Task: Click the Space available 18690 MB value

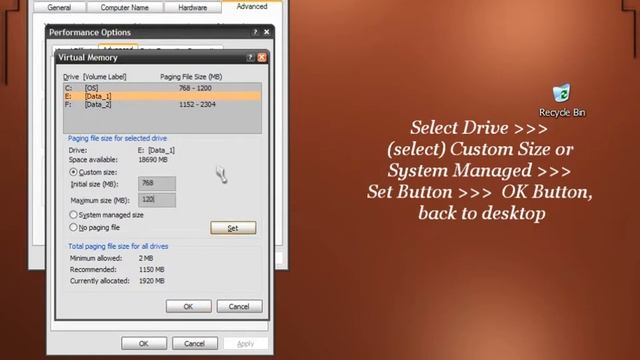Action: point(153,160)
